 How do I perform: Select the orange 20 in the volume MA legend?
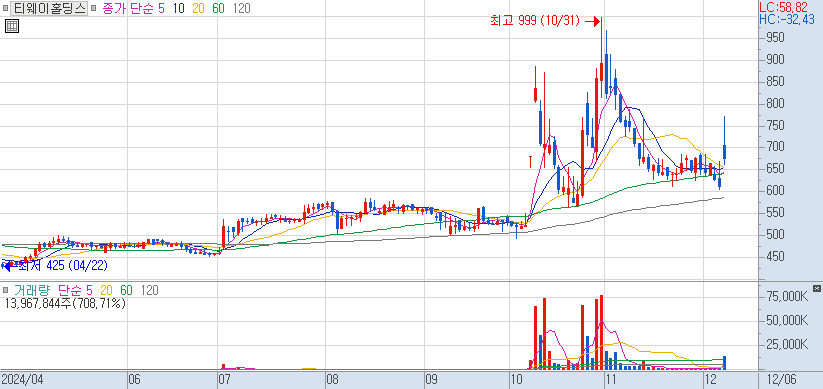(107, 290)
